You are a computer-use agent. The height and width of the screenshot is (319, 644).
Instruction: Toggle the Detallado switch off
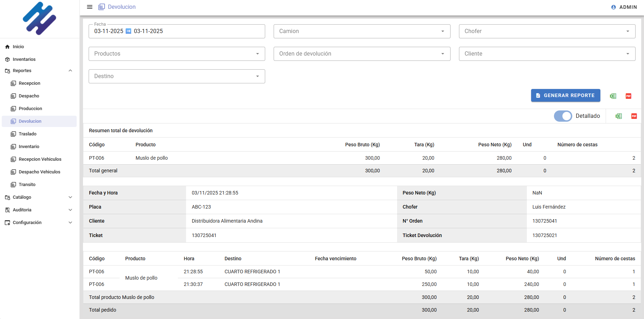563,116
